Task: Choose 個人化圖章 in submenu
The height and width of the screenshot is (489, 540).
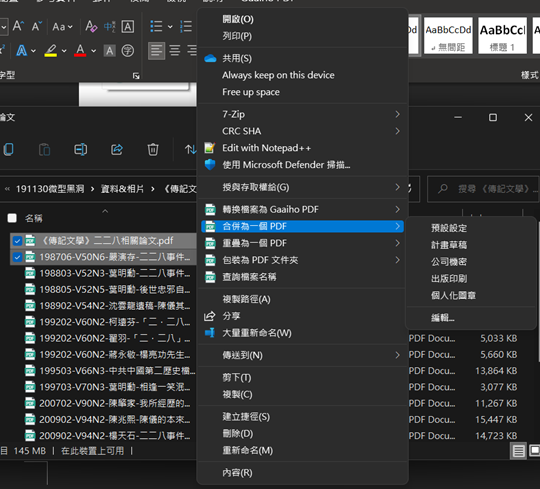Action: point(471,295)
